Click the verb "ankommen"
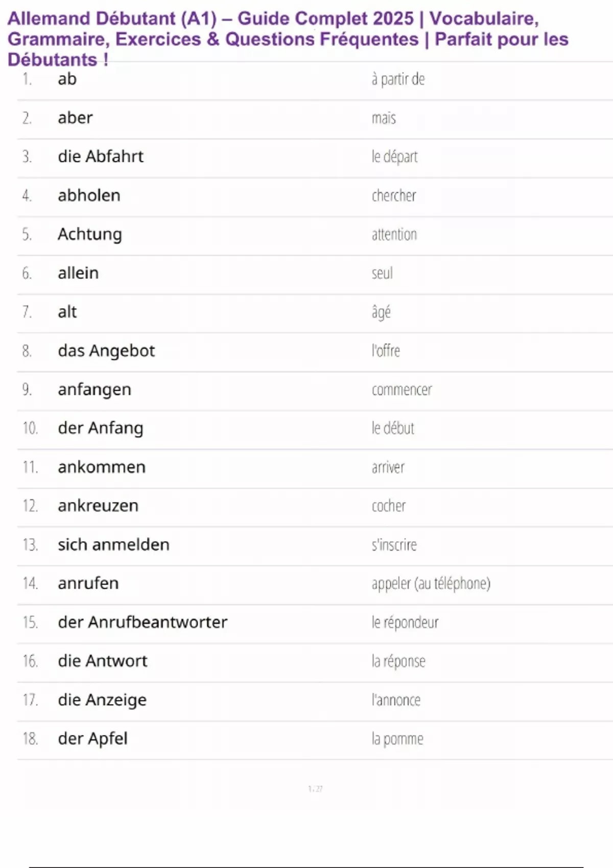Image resolution: width=613 pixels, height=868 pixels. 102,467
